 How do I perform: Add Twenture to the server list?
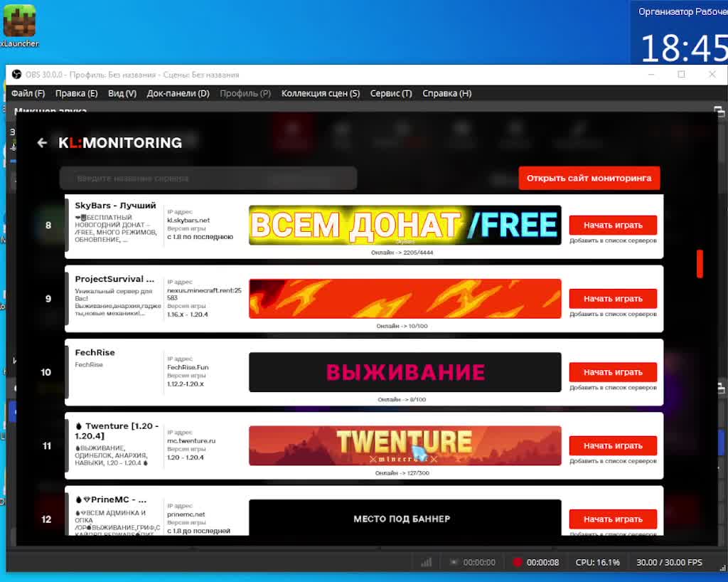tap(613, 461)
